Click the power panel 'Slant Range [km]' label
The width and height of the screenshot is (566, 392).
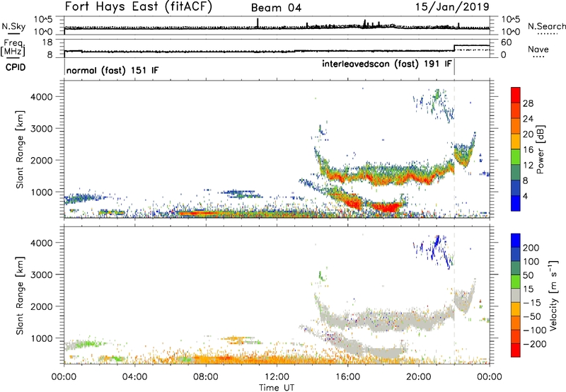(20, 149)
